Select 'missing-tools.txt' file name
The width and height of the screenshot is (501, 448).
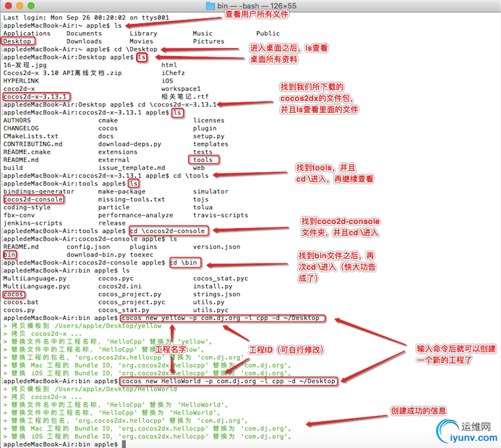(x=132, y=200)
